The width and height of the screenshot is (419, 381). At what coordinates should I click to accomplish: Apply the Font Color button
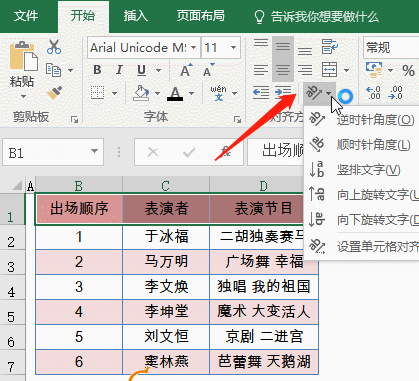[175, 93]
